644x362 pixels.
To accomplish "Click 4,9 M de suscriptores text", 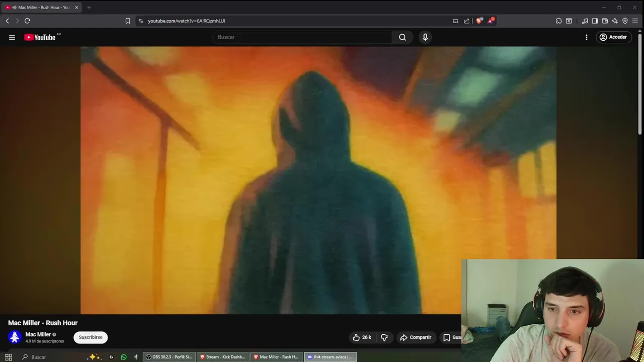I will coord(45,341).
